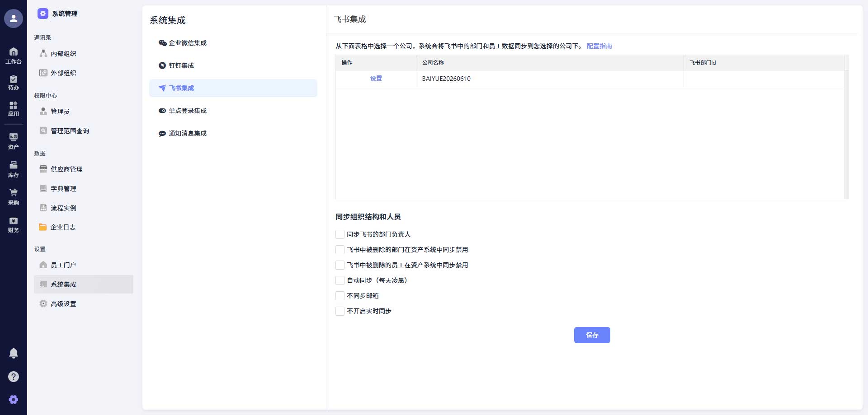
Task: Select 系统集成 in settings sidebar
Action: click(84, 284)
